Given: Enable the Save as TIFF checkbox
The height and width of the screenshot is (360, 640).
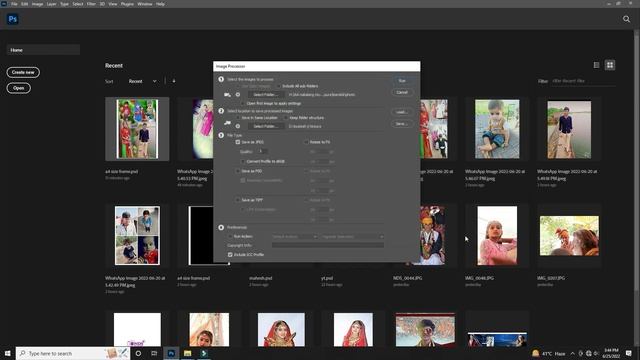Looking at the screenshot, I should [x=238, y=200].
